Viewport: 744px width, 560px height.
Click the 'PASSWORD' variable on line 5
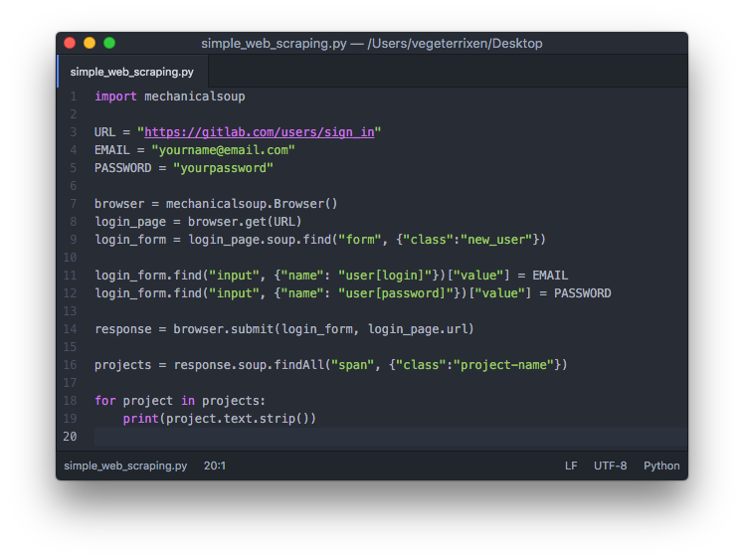[x=123, y=168]
